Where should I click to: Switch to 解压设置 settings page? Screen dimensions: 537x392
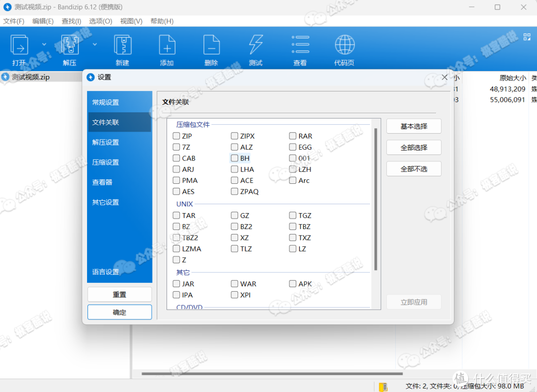coord(119,142)
